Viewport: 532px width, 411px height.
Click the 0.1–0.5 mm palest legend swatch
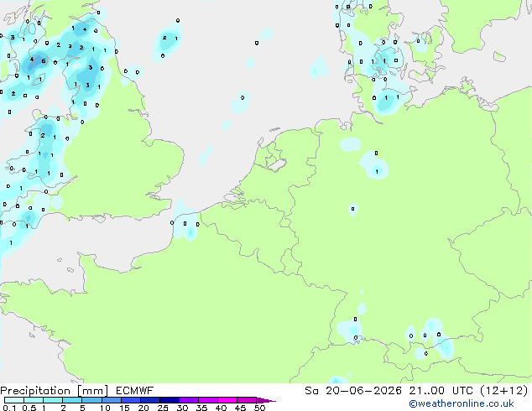[14, 400]
